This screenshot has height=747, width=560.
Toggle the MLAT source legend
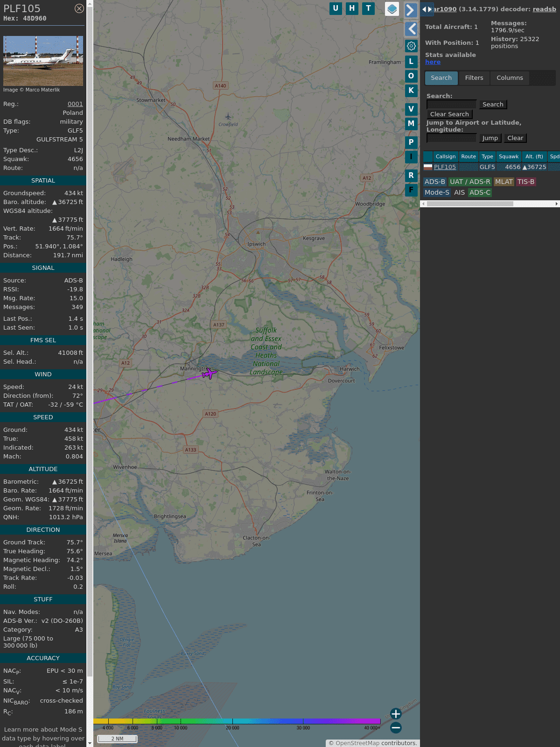504,182
